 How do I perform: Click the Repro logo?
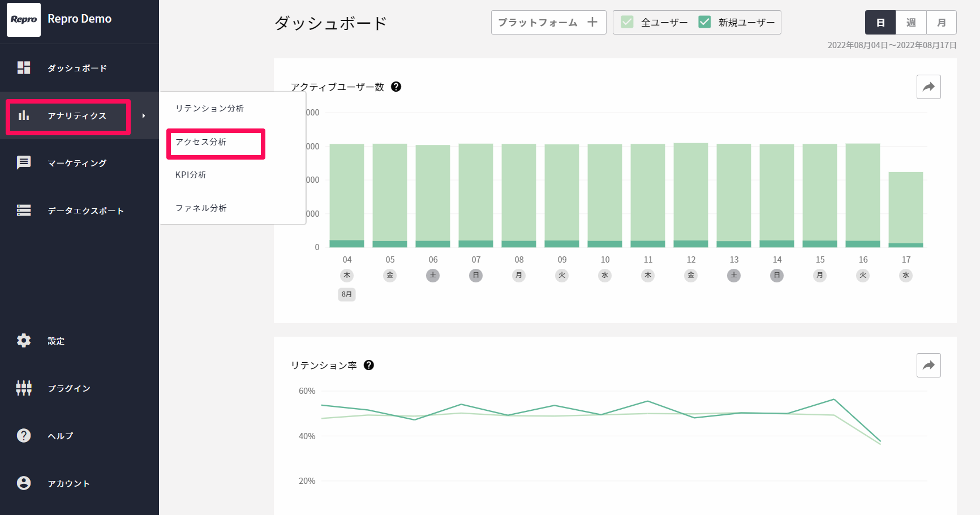24,20
